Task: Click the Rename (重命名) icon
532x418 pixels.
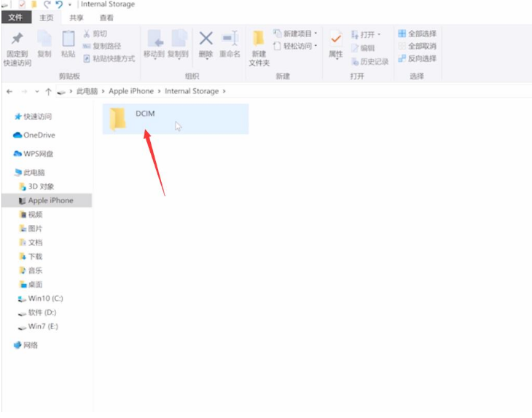Action: pos(230,43)
